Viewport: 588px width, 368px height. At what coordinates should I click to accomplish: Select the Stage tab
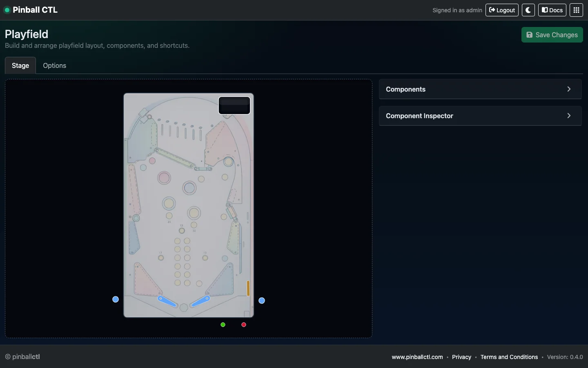[x=20, y=65]
